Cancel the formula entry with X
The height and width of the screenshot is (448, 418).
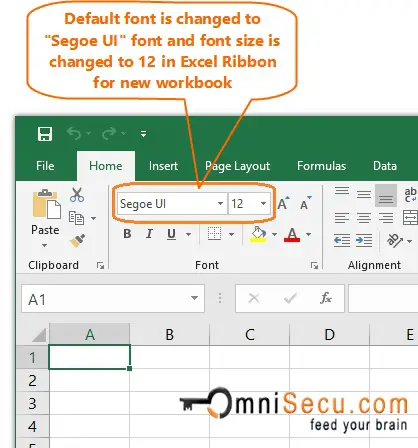[x=254, y=298]
